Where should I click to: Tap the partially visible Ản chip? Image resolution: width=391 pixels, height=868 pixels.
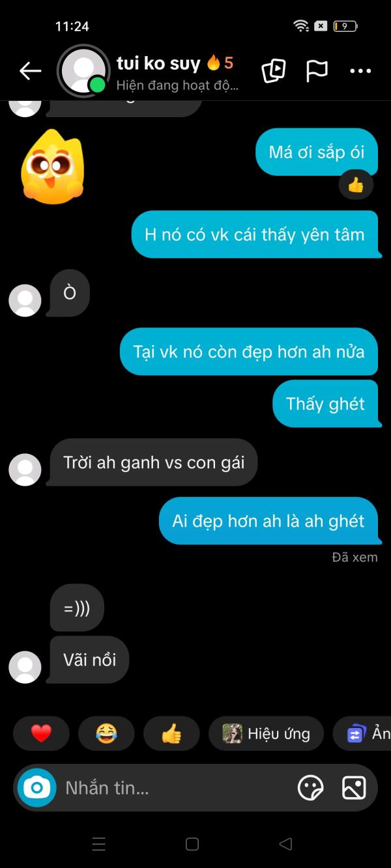pos(362,734)
